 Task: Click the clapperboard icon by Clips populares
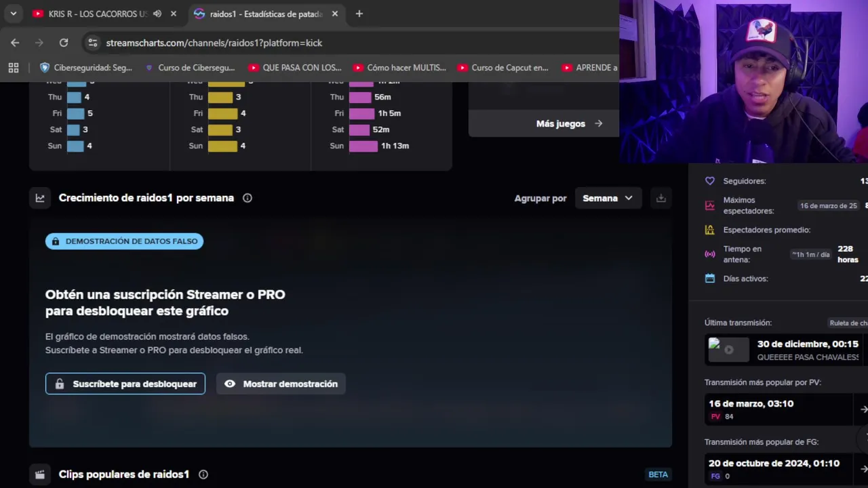[x=40, y=474]
